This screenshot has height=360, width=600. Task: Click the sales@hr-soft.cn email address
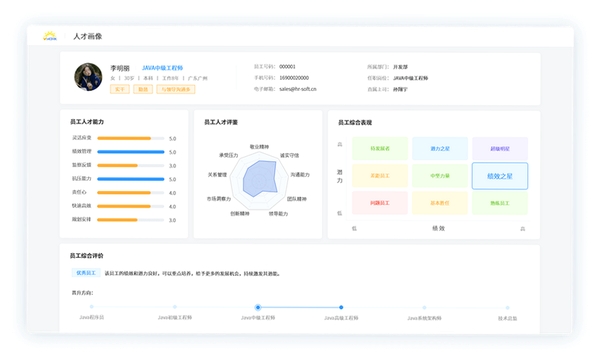[298, 89]
